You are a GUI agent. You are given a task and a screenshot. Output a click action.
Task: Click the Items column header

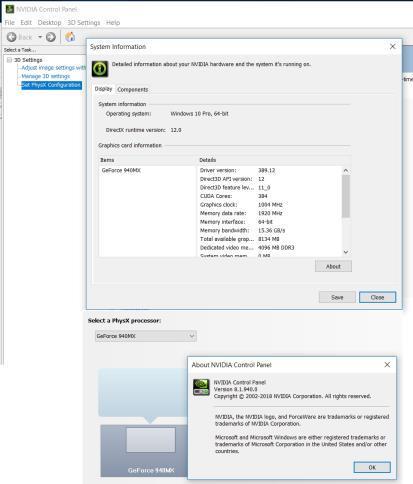coord(147,160)
